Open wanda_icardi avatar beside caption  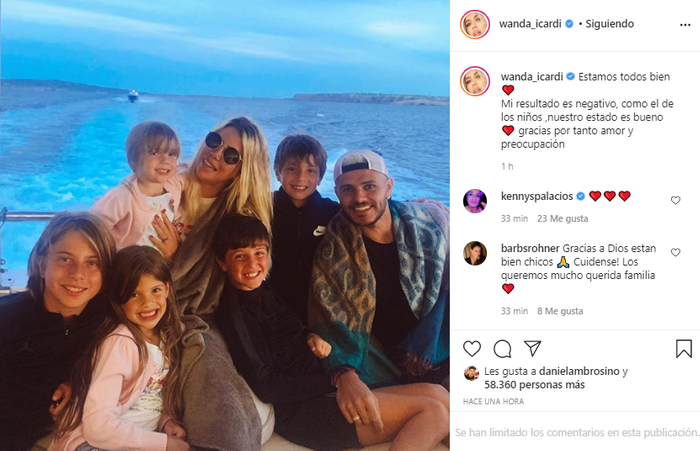coord(475,81)
